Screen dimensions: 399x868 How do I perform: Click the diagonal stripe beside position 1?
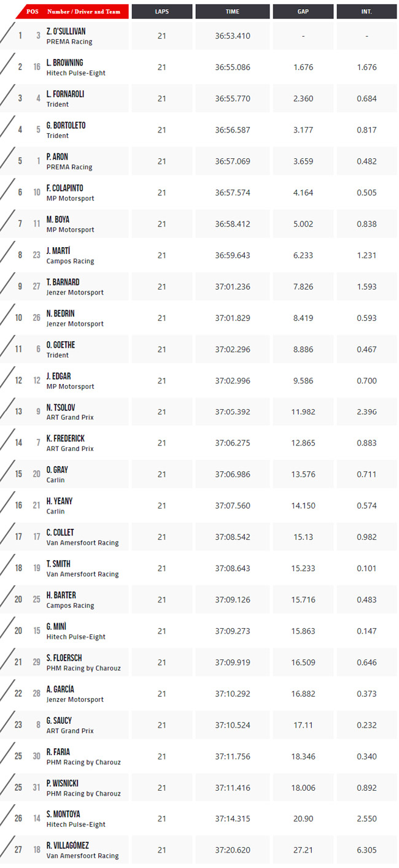coord(7,36)
